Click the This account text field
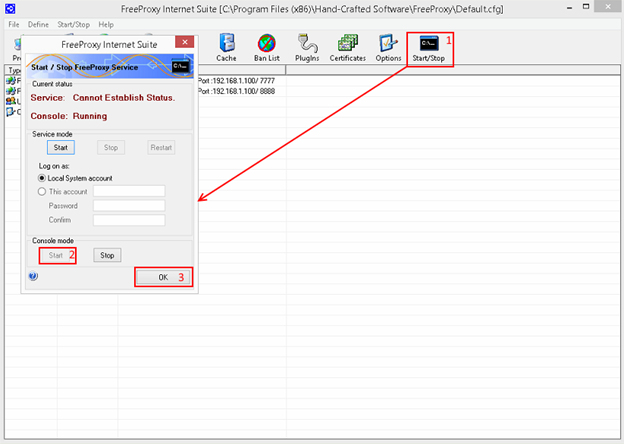The height and width of the screenshot is (444, 624). click(129, 191)
